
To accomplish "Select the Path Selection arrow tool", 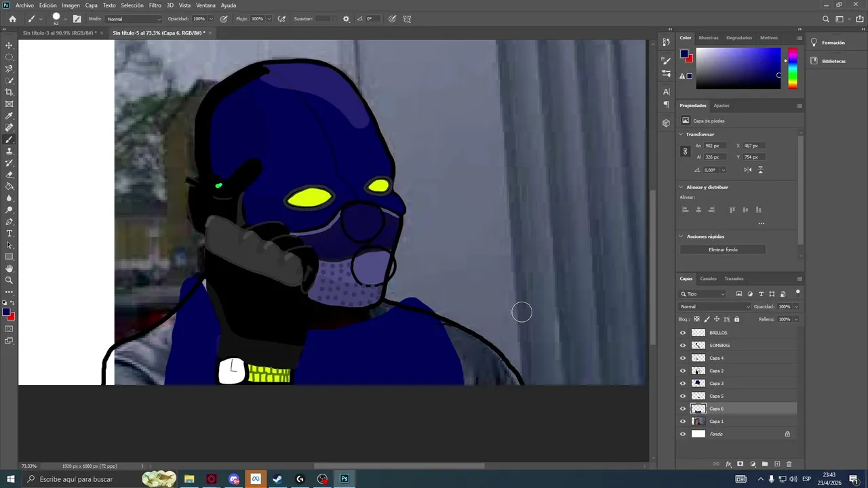I will pos(9,245).
